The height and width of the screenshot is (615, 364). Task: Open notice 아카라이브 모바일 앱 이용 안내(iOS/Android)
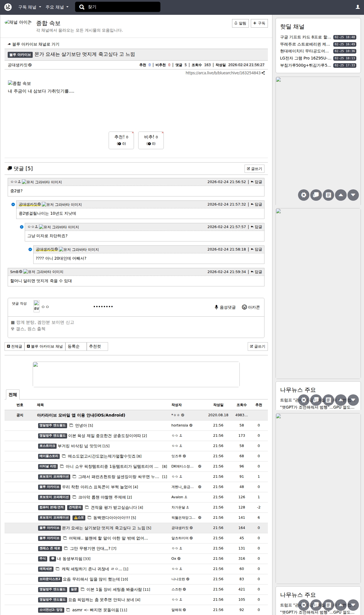(x=81, y=415)
